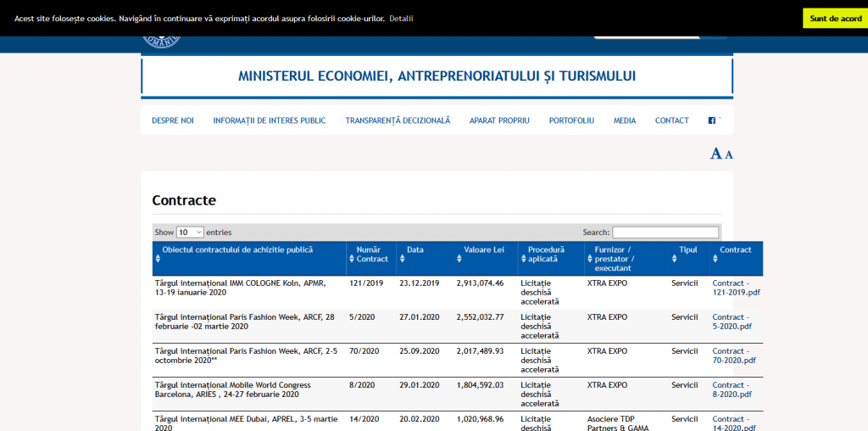Open DESPRE NOI menu
868x431 pixels.
coord(173,120)
